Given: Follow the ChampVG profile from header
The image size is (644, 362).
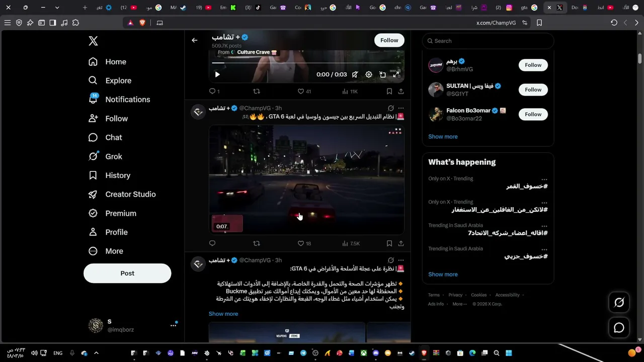Looking at the screenshot, I should tap(389, 40).
